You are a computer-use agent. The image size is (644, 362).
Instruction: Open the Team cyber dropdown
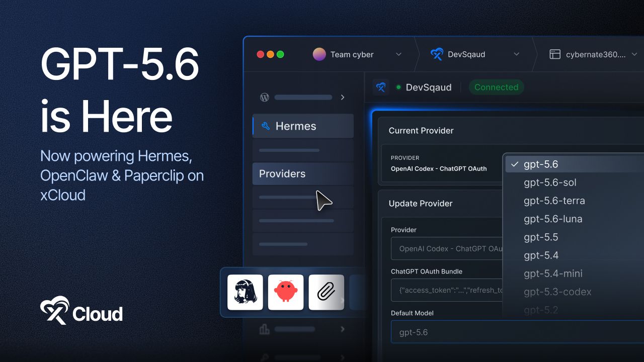click(398, 54)
